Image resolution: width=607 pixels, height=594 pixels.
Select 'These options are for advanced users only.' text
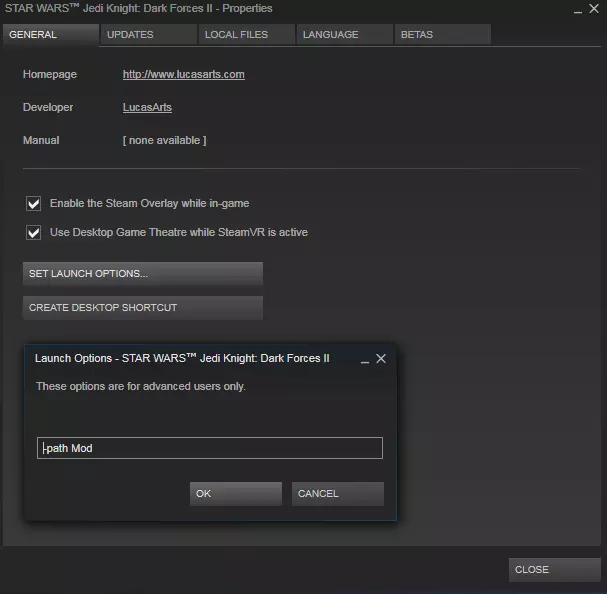(141, 386)
